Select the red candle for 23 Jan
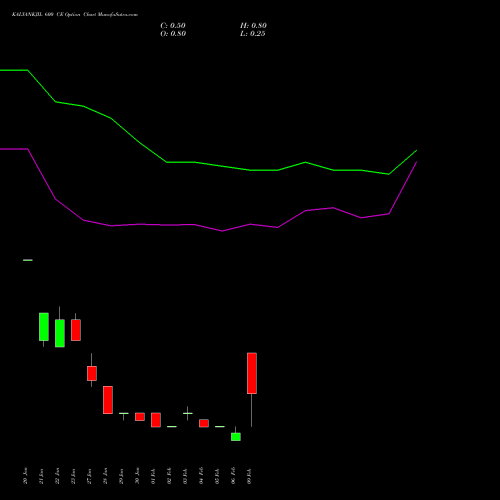 click(76, 330)
